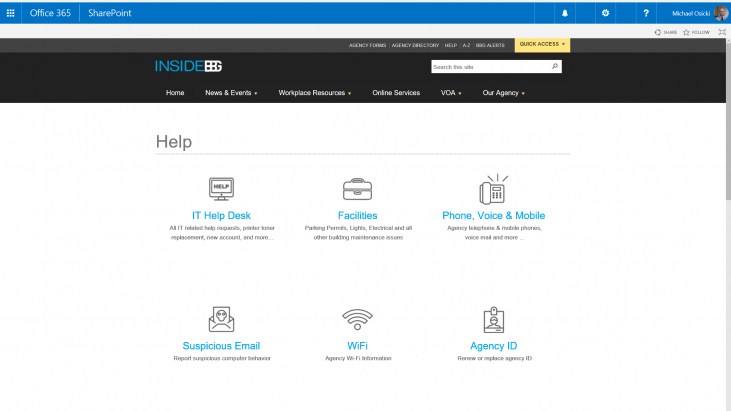
Task: Open the IT Help Desk link
Action: coord(221,215)
